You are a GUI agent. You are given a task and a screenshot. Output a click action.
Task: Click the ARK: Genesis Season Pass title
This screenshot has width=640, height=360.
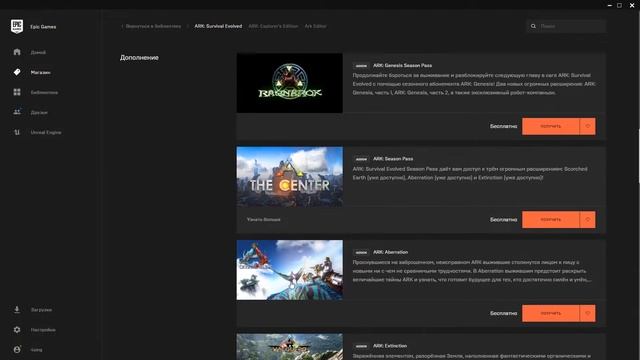pos(402,65)
